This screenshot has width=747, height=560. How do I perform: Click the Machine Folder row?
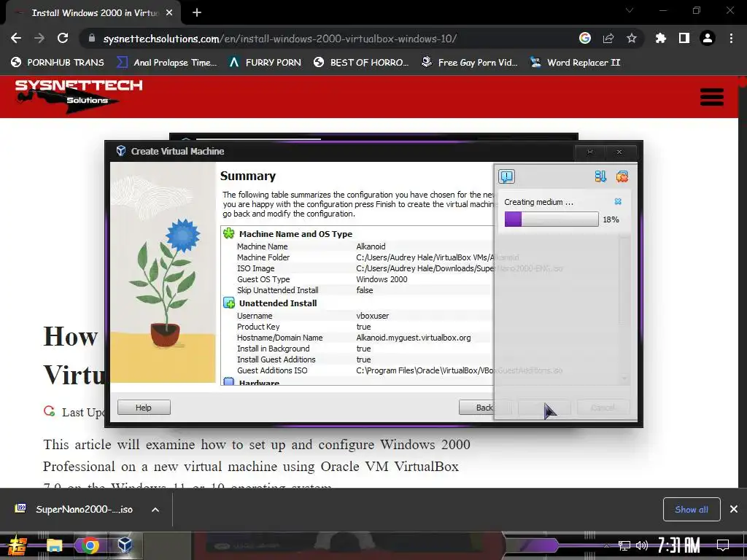click(x=357, y=257)
